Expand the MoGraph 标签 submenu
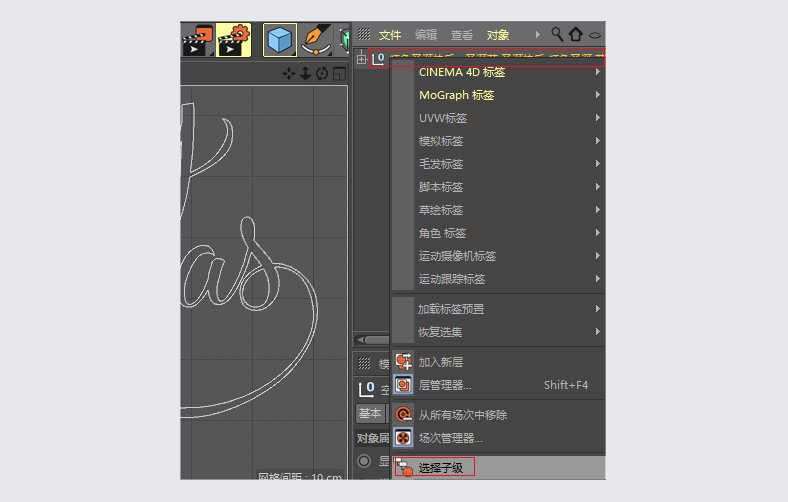 tap(499, 95)
